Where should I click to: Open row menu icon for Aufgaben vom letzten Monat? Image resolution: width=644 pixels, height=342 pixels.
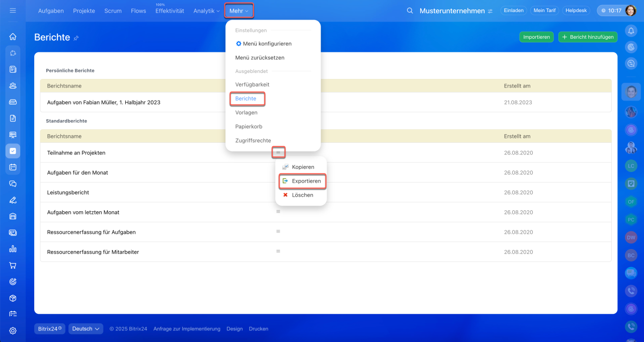pos(278,212)
